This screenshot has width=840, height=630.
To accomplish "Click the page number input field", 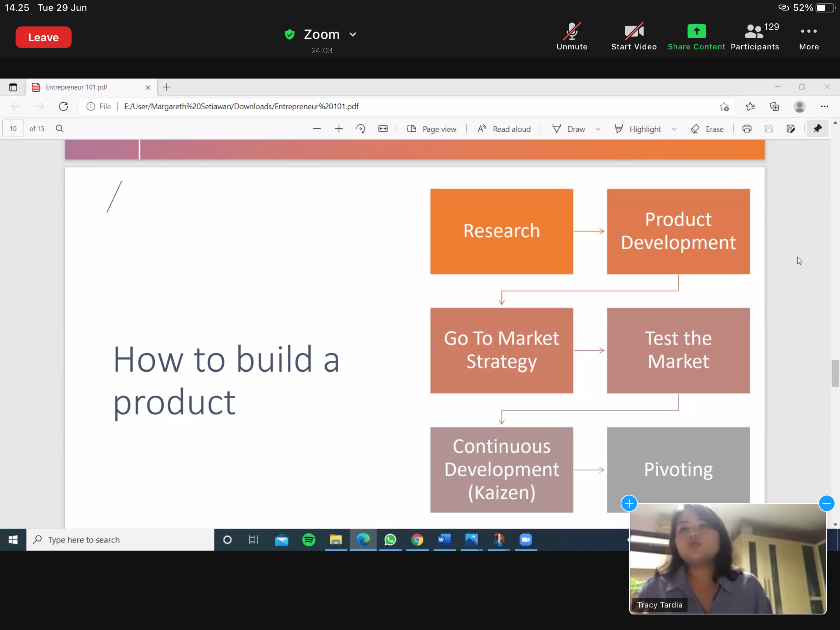I will [x=13, y=129].
